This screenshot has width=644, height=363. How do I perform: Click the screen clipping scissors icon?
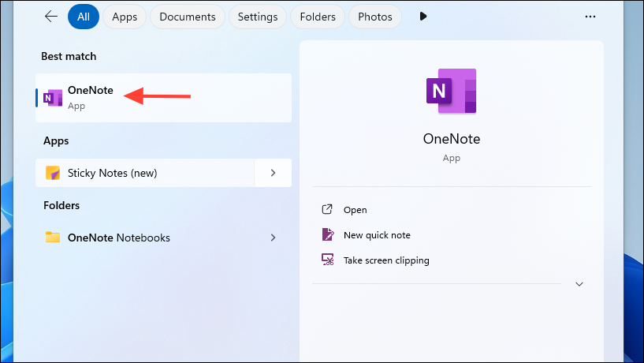pos(327,260)
